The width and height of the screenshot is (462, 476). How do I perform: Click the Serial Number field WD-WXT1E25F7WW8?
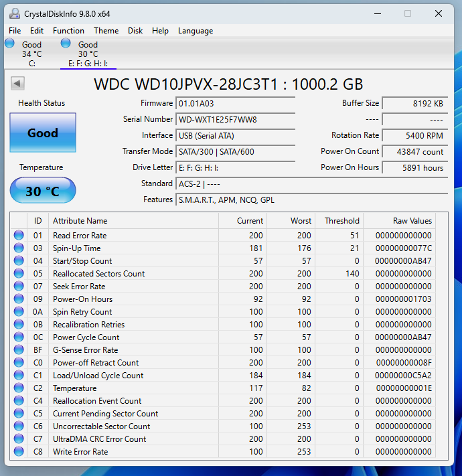point(236,119)
